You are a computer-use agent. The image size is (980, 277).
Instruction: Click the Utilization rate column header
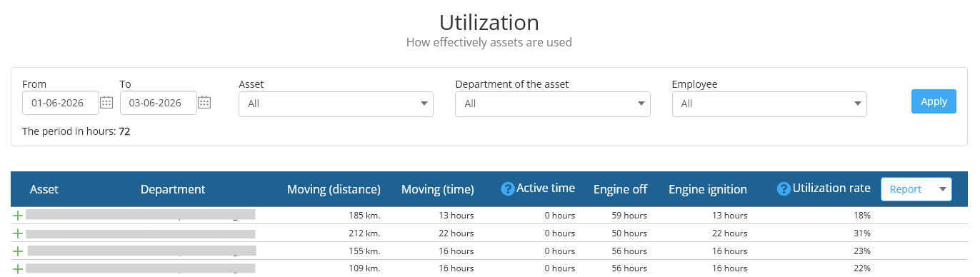pos(832,188)
